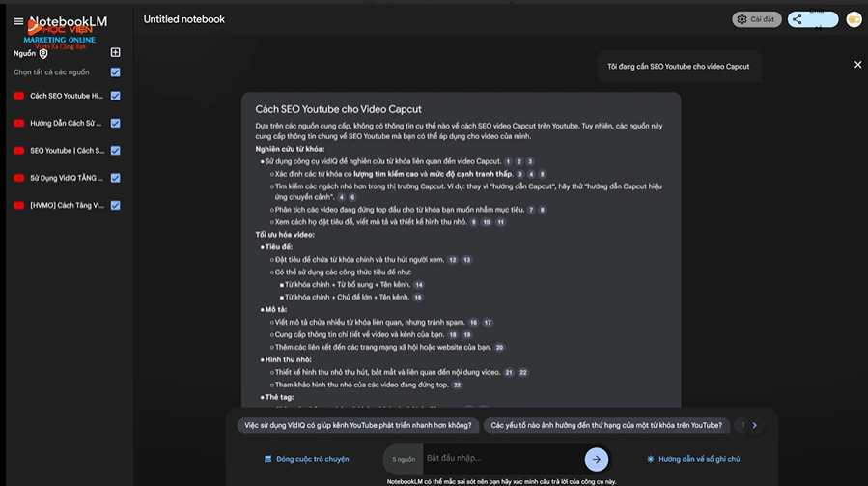Click heading Cách SEO Youtube cho Video Capcut

tap(338, 109)
